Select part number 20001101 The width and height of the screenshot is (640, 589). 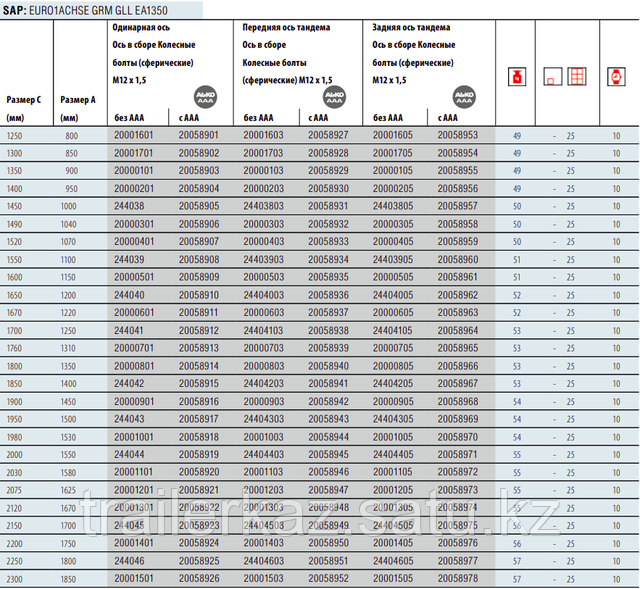133,472
